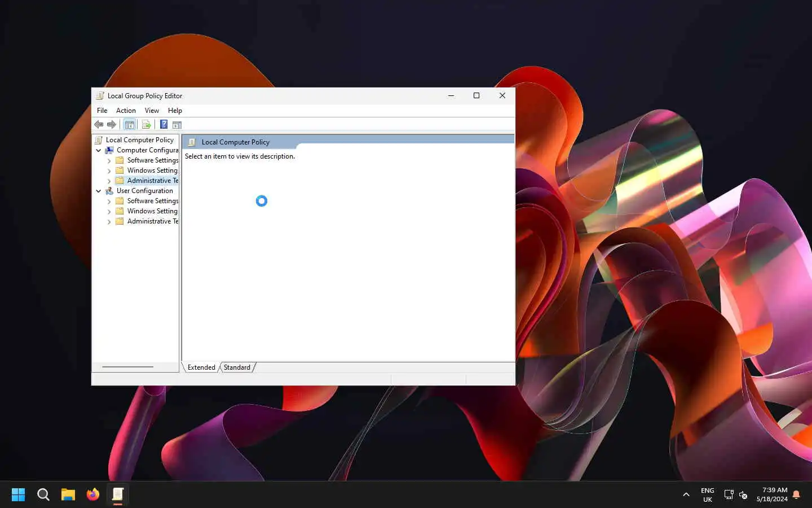
Task: Expand Administrative Templates under User Configuration
Action: pos(109,222)
